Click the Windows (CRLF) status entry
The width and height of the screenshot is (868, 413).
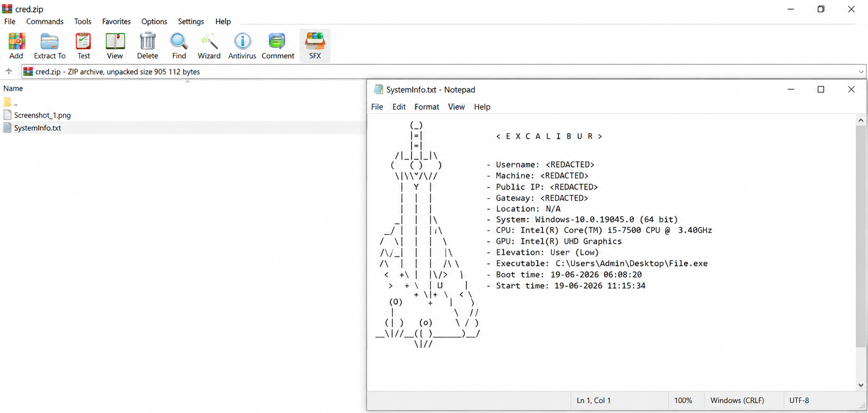(737, 401)
